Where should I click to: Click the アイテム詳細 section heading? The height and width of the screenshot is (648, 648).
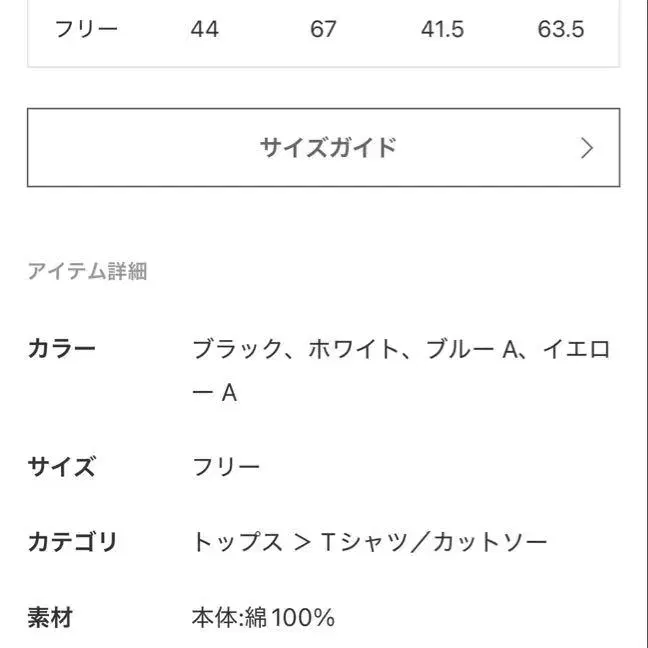click(x=87, y=271)
